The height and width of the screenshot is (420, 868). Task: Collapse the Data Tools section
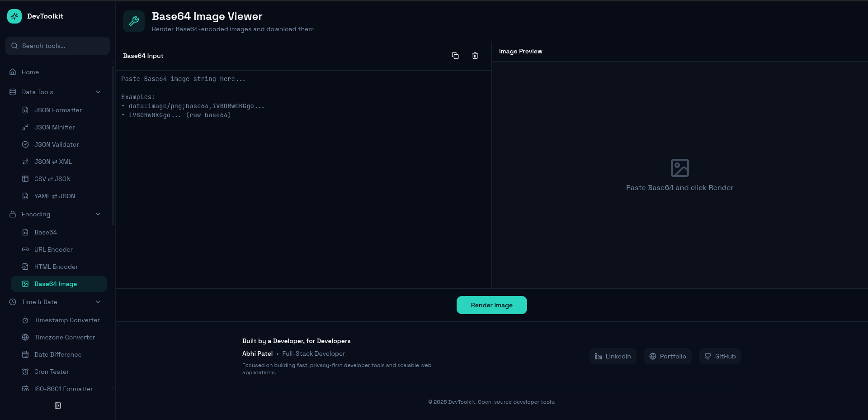[98, 92]
